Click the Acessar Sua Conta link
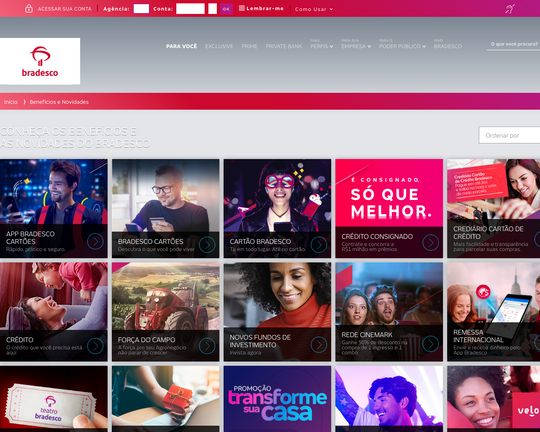The width and height of the screenshot is (540, 432). click(65, 9)
